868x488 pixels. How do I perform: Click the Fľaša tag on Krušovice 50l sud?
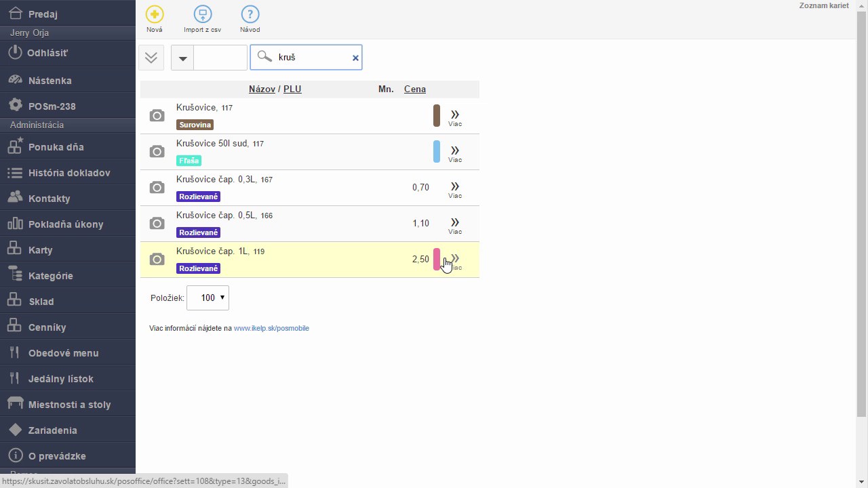point(189,161)
